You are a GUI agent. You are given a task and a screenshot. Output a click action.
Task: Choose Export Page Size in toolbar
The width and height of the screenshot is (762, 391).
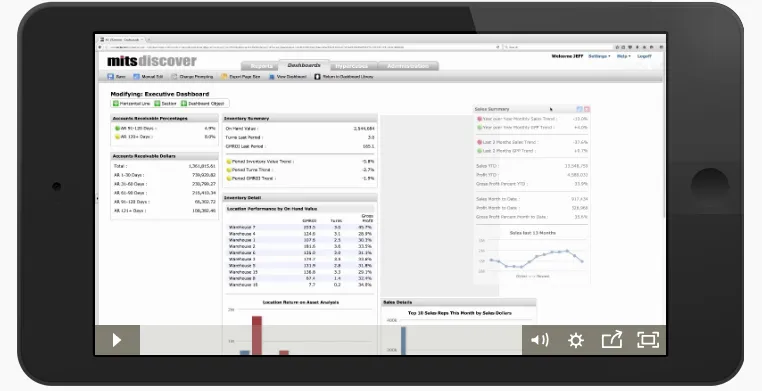[x=241, y=77]
